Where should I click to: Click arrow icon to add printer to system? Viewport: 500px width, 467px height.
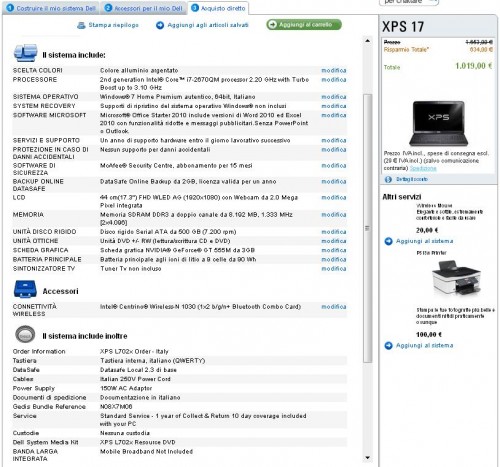(x=388, y=346)
